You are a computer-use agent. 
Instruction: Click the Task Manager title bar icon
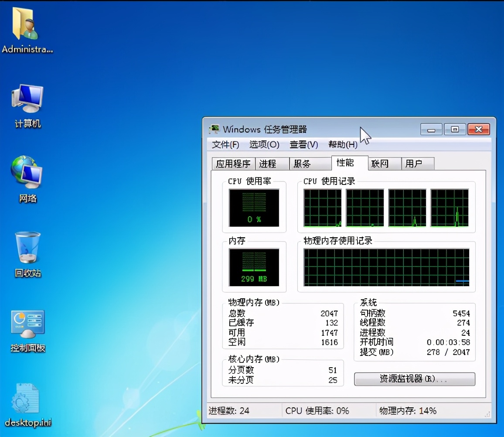click(214, 129)
